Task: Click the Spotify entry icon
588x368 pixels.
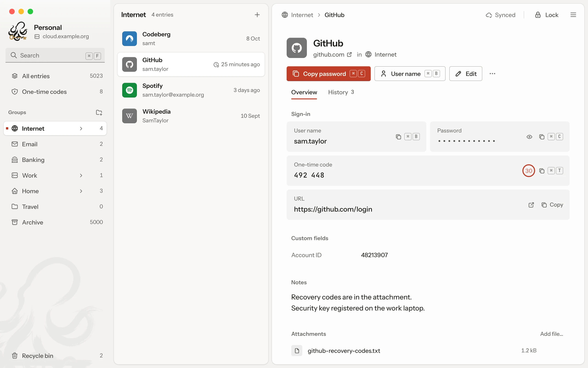Action: [x=129, y=90]
